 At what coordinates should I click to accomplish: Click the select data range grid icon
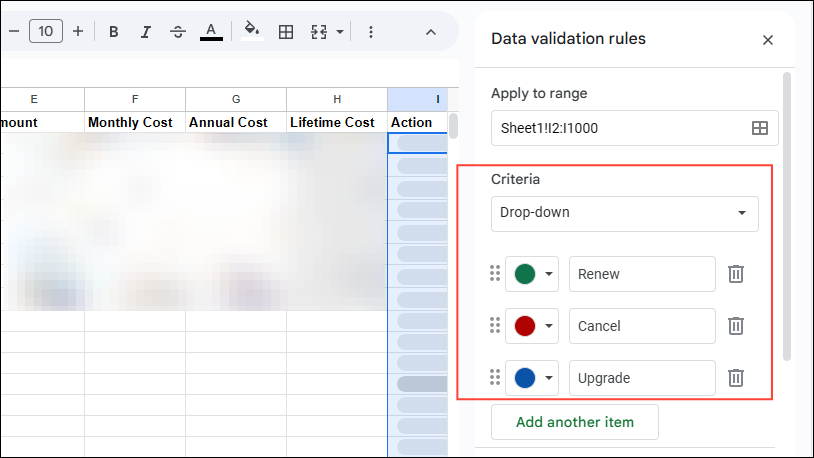(x=759, y=128)
